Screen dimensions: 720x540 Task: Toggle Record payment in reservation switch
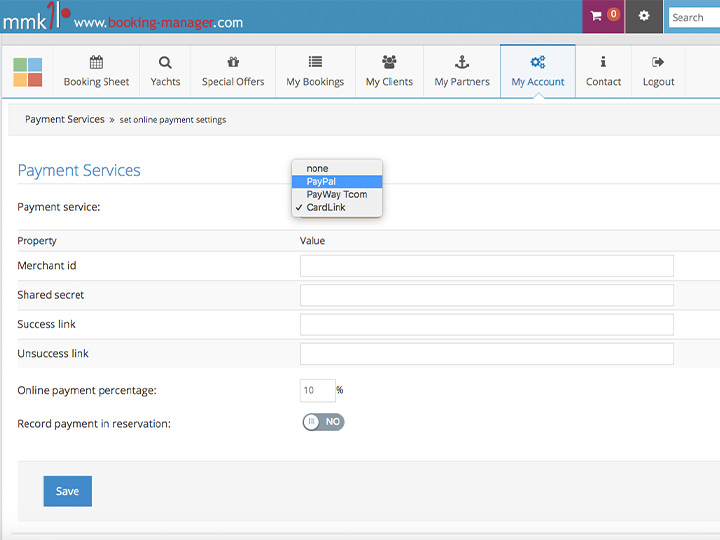pos(323,422)
